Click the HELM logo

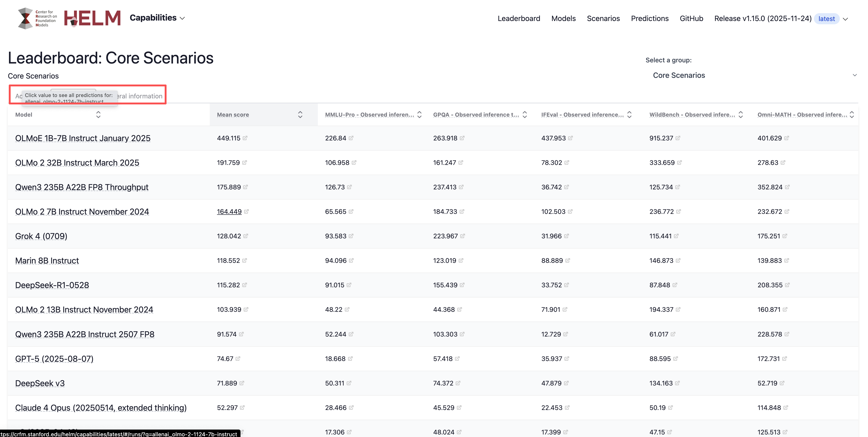pos(92,18)
